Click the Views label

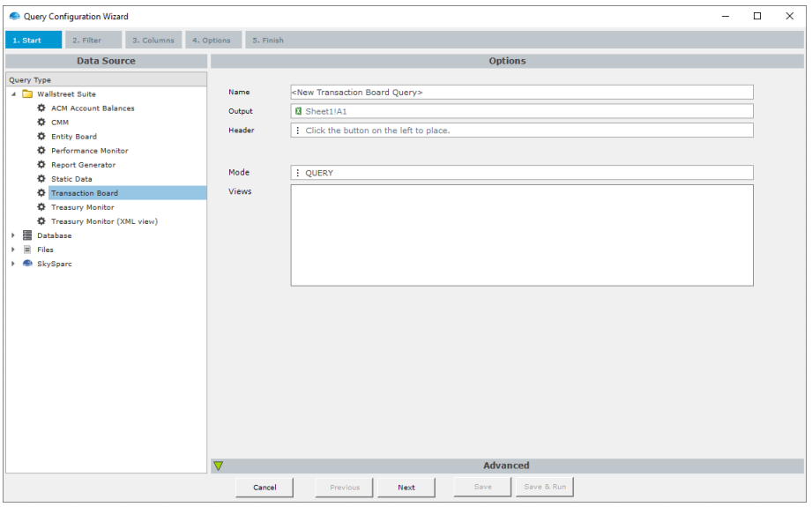(240, 191)
